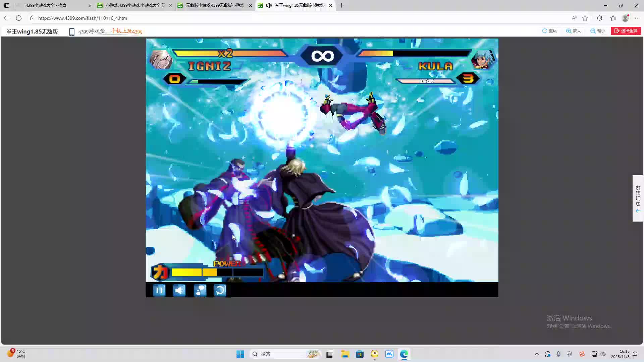
Task: Zoom out with the 缩小 button
Action: pos(598,31)
